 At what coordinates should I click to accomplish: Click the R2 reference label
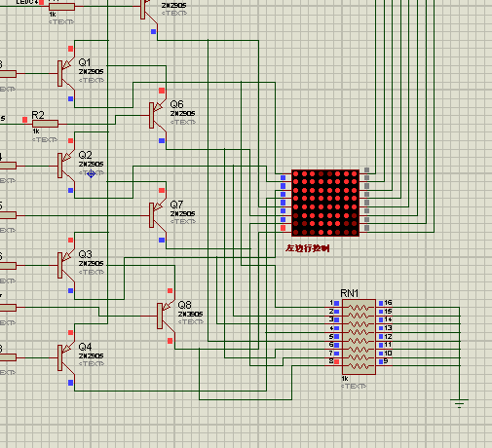(38, 115)
